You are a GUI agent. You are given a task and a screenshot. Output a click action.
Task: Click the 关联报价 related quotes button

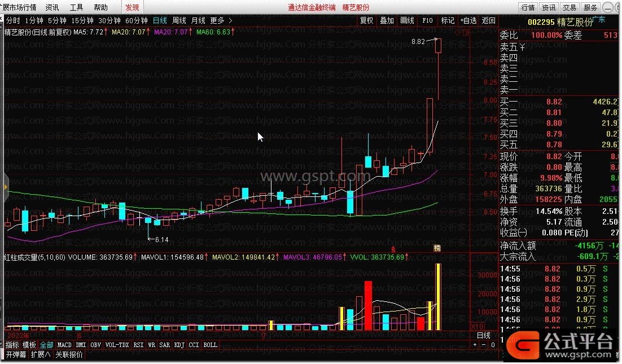69,354
